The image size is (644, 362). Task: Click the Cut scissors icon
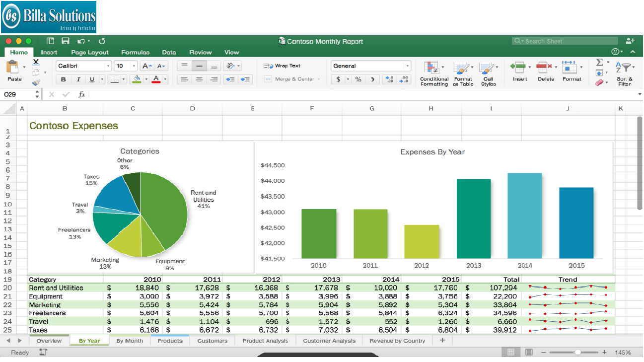coord(36,63)
